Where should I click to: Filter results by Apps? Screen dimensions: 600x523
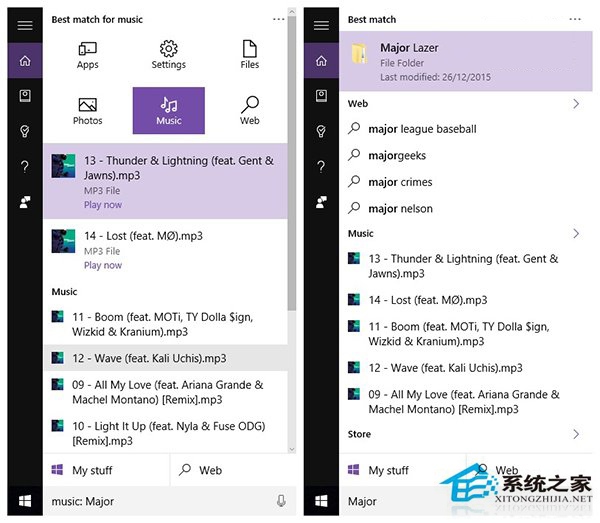pos(88,55)
